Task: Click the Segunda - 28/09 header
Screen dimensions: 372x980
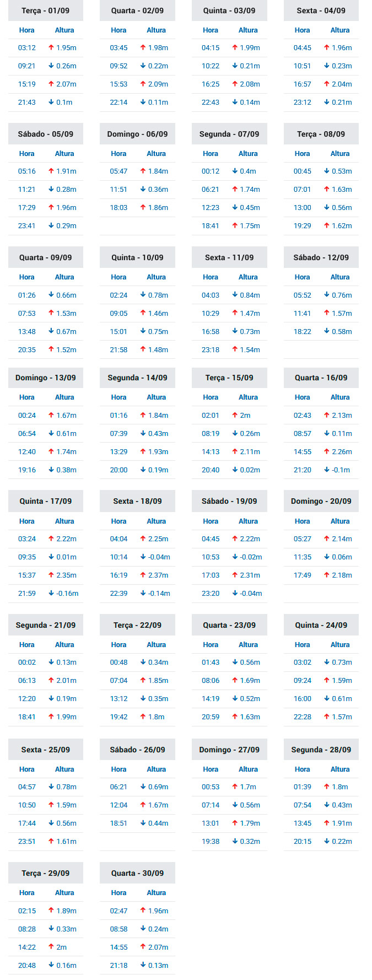Action: point(321,750)
